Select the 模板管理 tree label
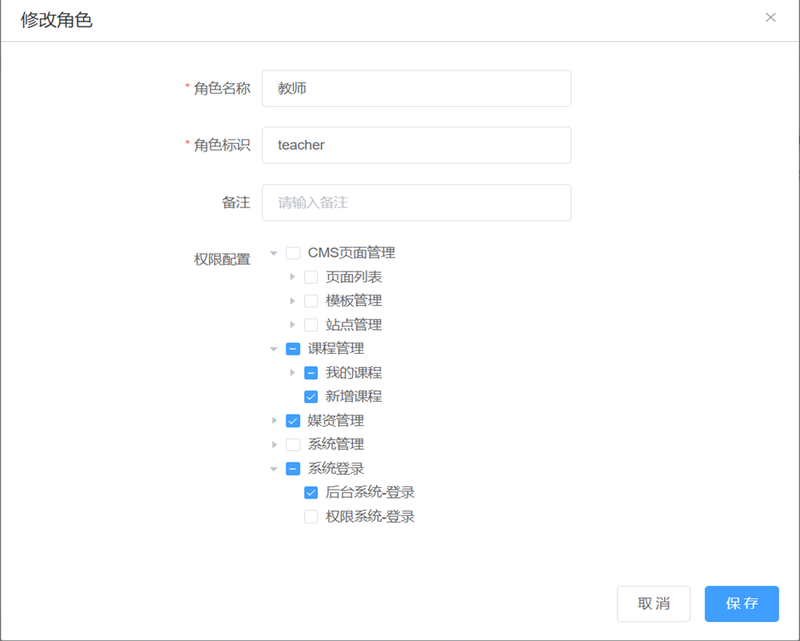800x641 pixels. pos(354,301)
